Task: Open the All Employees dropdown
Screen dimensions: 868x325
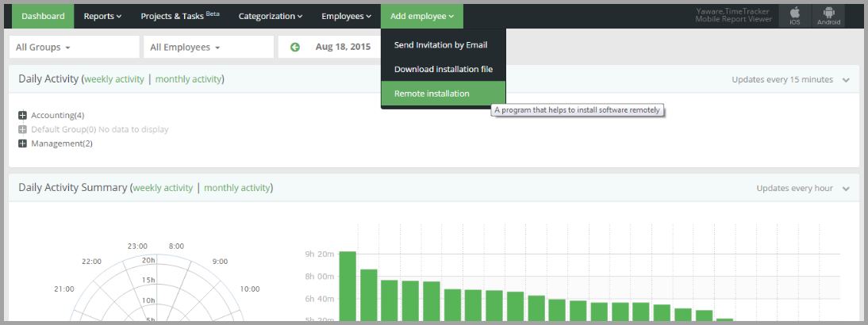Action: tap(209, 47)
